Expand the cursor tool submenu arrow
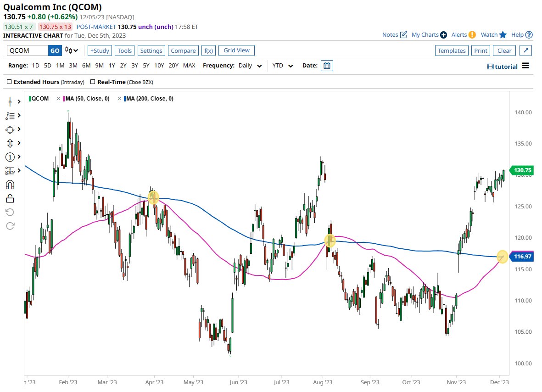542x392 pixels. 19,101
